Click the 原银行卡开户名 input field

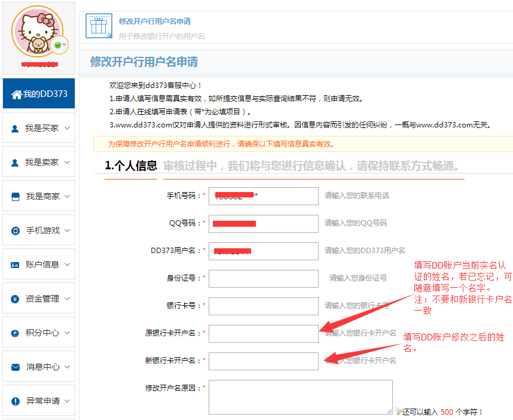(263, 334)
